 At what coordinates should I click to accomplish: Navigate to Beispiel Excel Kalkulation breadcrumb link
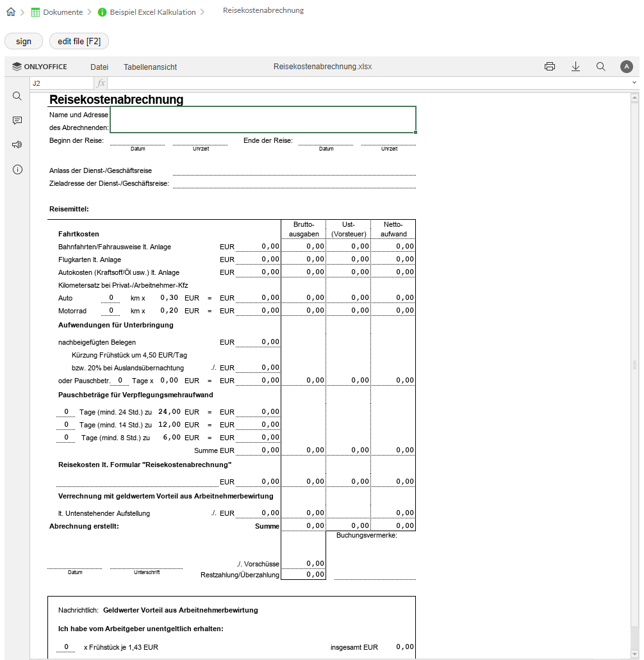tap(153, 12)
